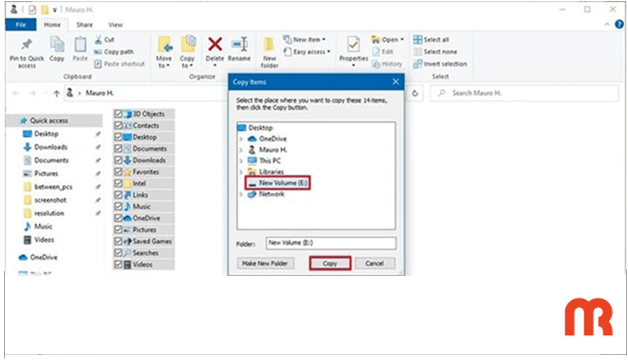Click Make New Folder button
The width and height of the screenshot is (628, 362).
pyautogui.click(x=265, y=263)
